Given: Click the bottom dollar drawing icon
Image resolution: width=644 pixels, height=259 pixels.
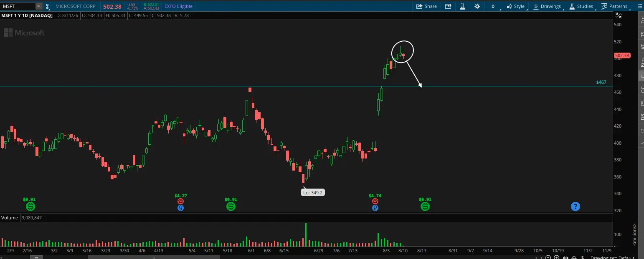Looking at the screenshot, I should pos(582,257).
